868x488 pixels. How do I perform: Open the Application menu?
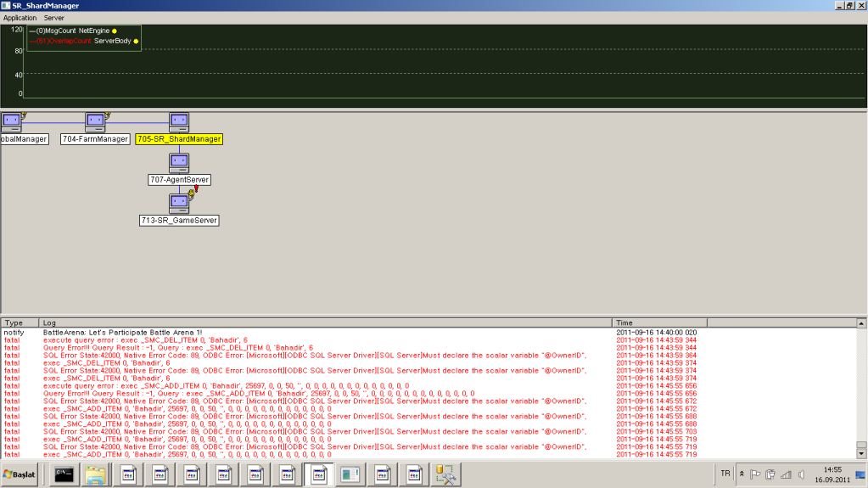[20, 17]
